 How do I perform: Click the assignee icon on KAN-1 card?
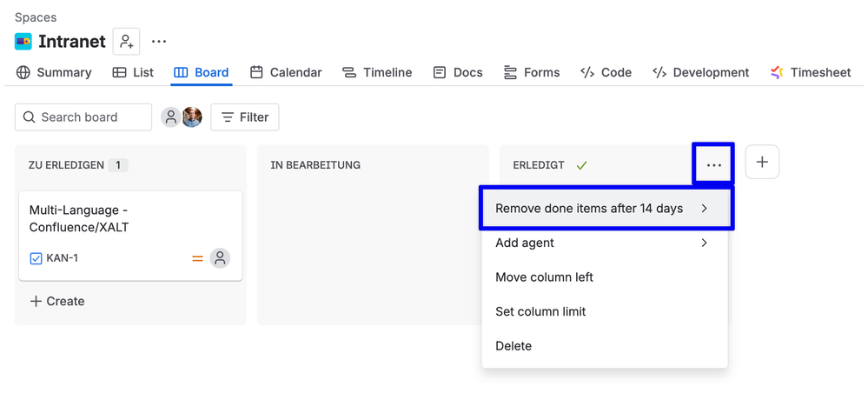[x=220, y=258]
